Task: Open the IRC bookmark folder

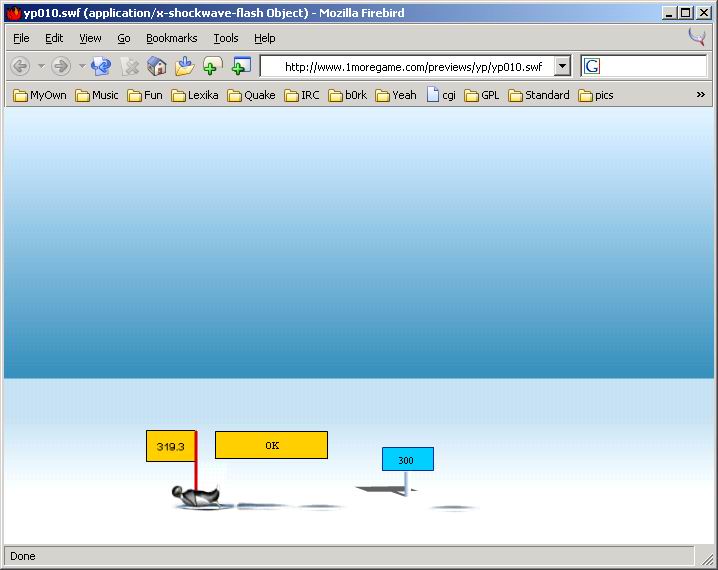Action: pyautogui.click(x=302, y=95)
